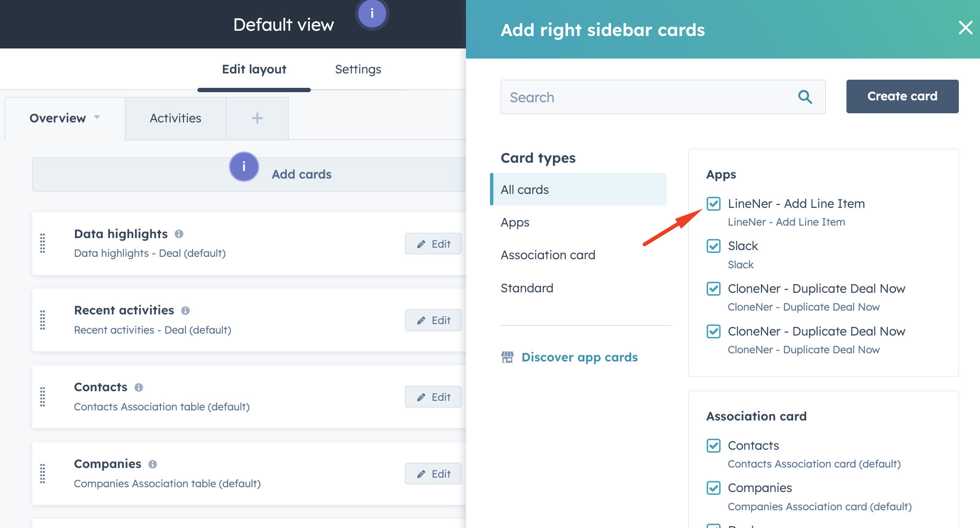Image resolution: width=980 pixels, height=528 pixels.
Task: Click the Data highlights drag handle
Action: coord(43,243)
